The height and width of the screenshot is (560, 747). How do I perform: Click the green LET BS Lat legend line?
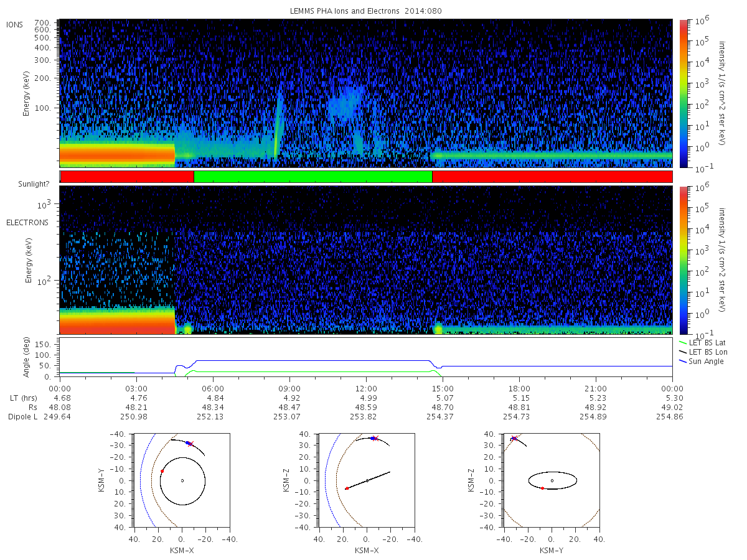pos(683,342)
